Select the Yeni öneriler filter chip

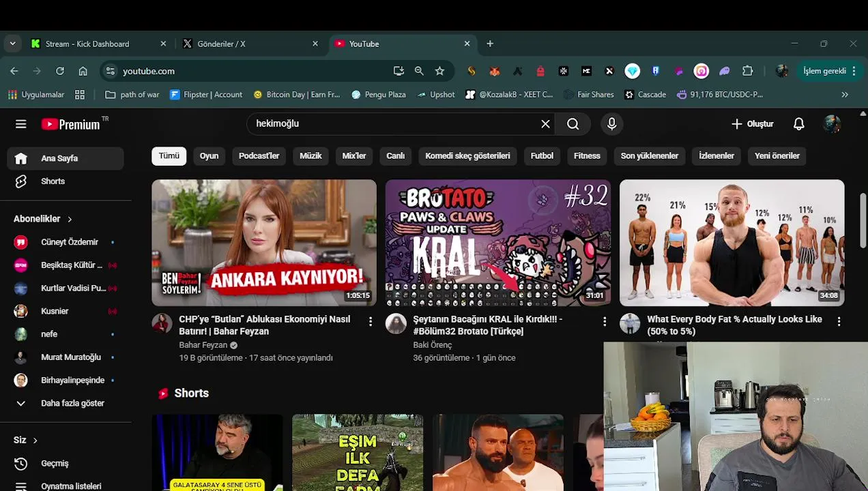777,156
